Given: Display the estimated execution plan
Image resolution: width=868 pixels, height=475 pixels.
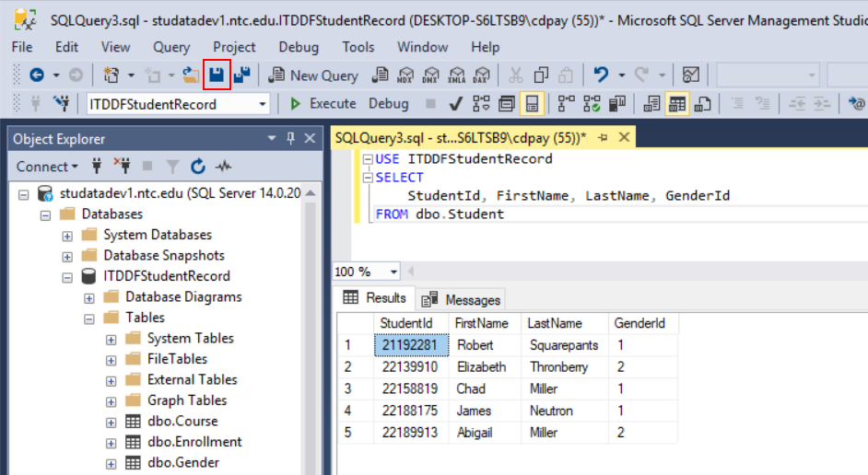Looking at the screenshot, I should point(480,103).
